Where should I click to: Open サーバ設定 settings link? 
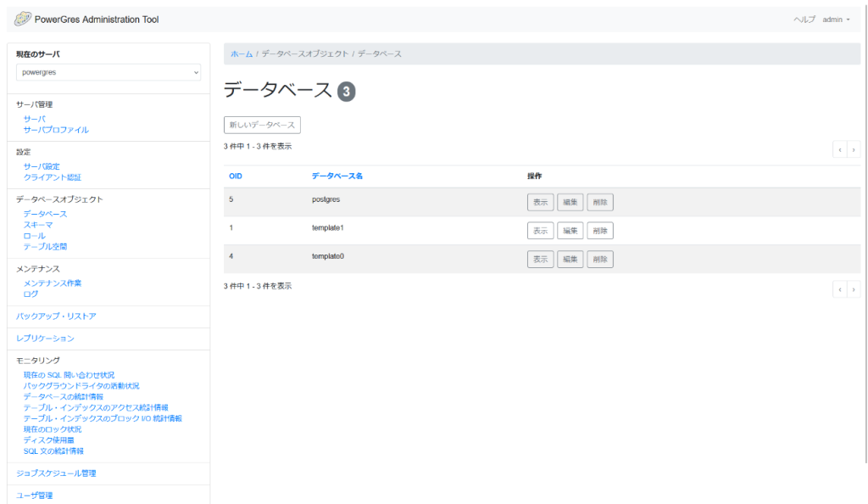coord(42,166)
